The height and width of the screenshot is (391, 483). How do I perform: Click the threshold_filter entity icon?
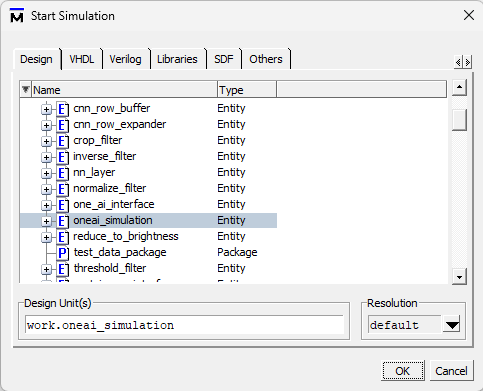[62, 269]
